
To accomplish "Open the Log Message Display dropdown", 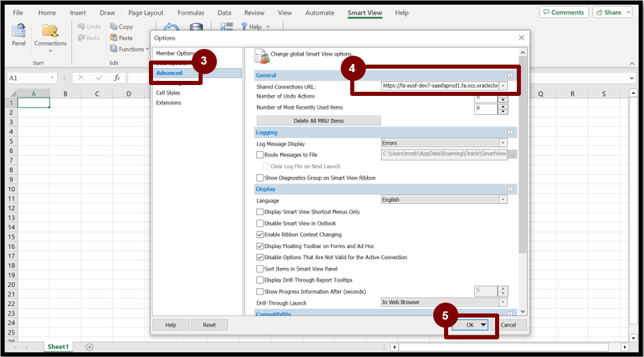I will click(503, 143).
